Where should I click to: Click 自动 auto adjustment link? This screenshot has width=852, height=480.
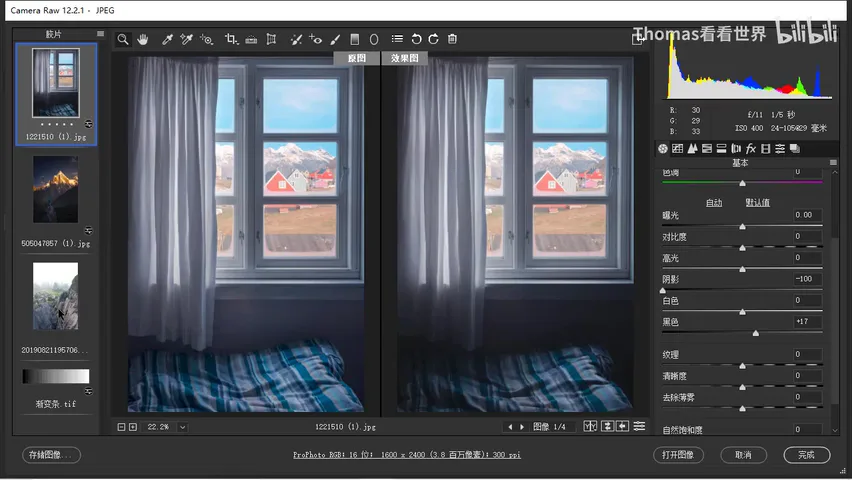(x=714, y=203)
